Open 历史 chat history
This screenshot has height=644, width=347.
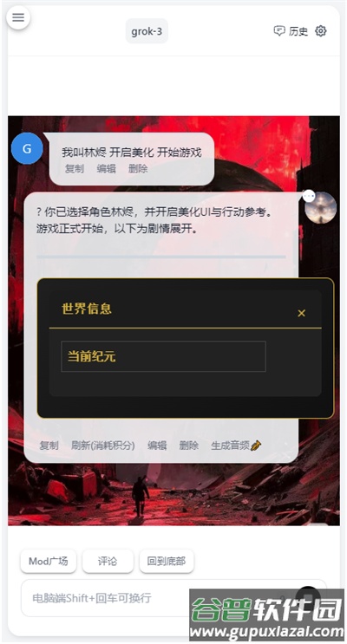point(298,31)
